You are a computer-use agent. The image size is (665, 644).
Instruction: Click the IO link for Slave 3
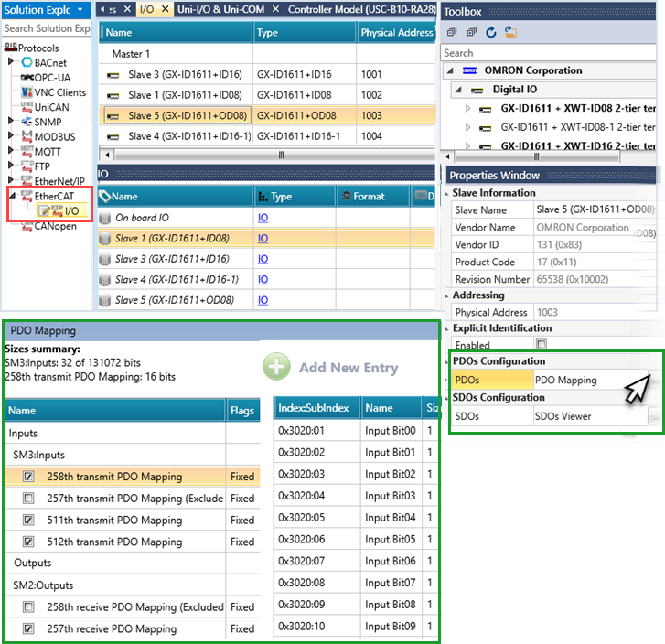coord(263,259)
